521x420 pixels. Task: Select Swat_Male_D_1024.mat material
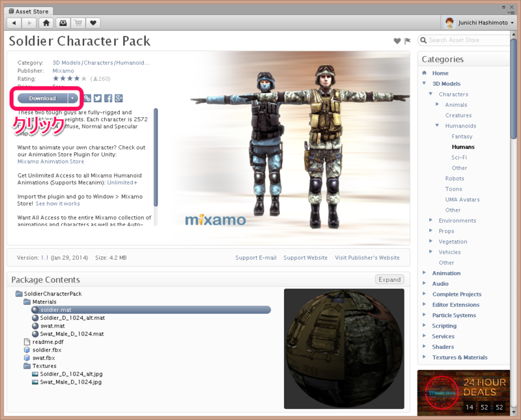pos(68,334)
